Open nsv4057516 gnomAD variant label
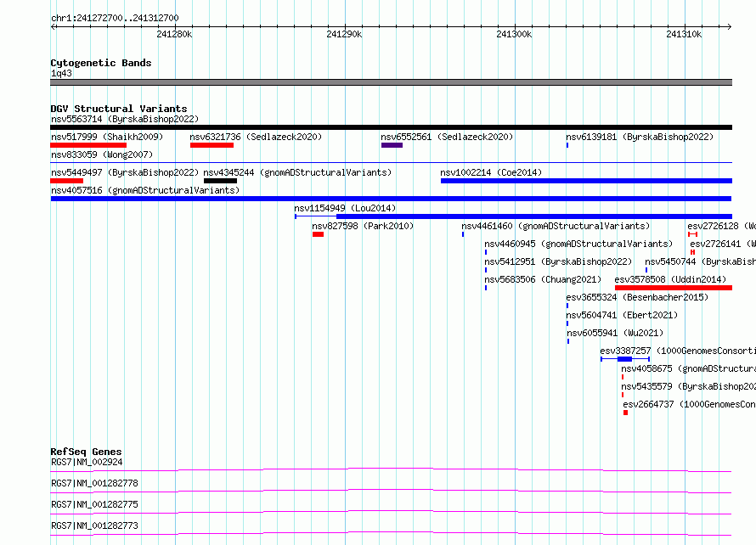 (x=145, y=190)
